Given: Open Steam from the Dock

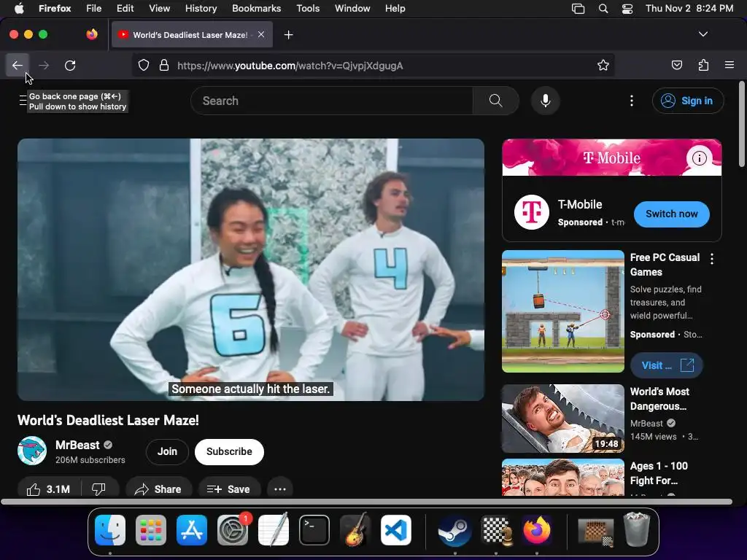Looking at the screenshot, I should [x=454, y=530].
